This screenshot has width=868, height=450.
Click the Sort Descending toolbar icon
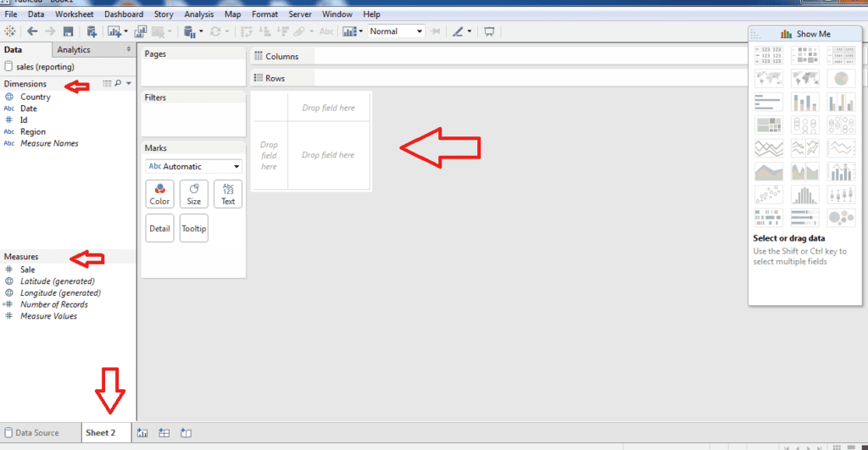coord(283,31)
